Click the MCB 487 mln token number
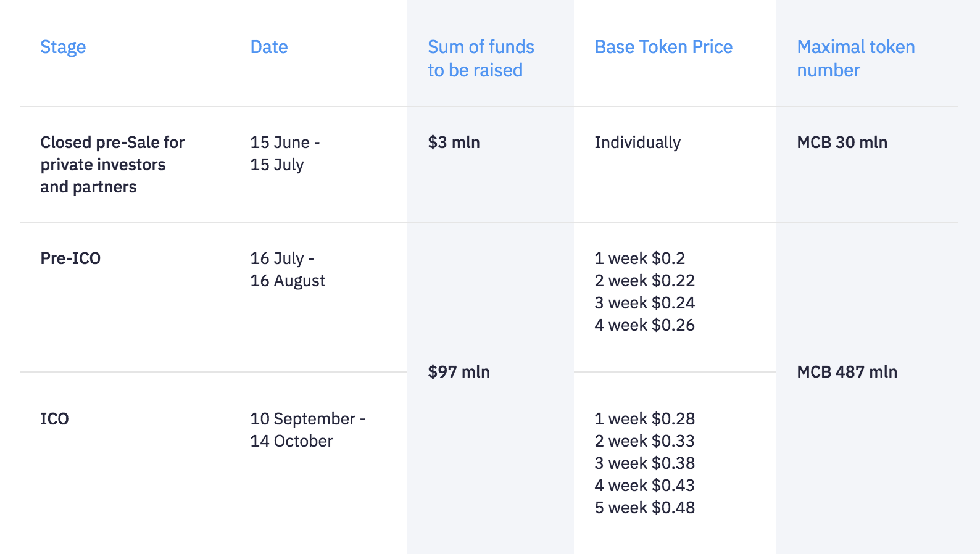This screenshot has height=554, width=980. pos(847,372)
